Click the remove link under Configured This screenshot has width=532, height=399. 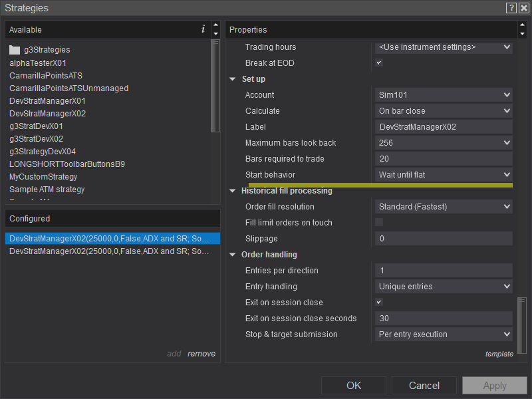click(201, 354)
